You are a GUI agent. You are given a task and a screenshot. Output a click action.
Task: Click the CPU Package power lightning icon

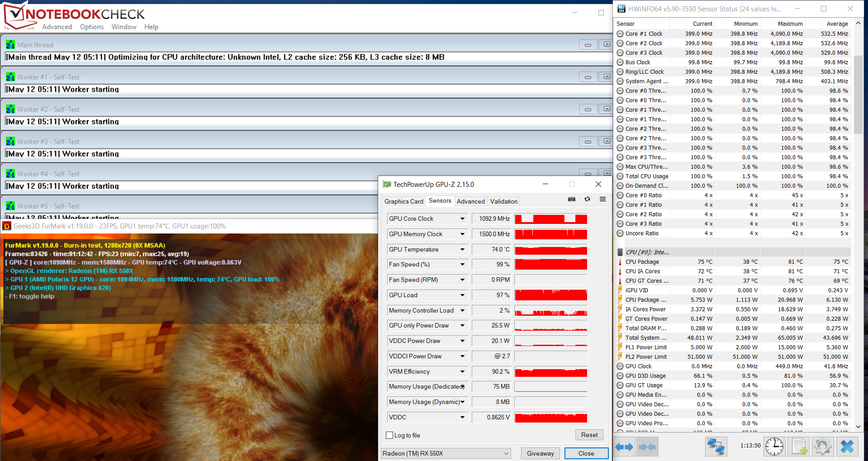pyautogui.click(x=620, y=300)
